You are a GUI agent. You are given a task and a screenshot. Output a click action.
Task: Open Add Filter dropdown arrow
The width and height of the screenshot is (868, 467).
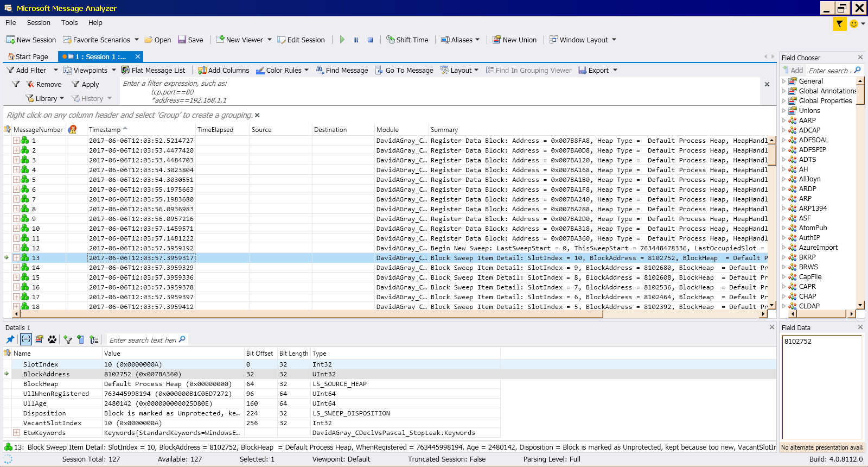pos(55,70)
